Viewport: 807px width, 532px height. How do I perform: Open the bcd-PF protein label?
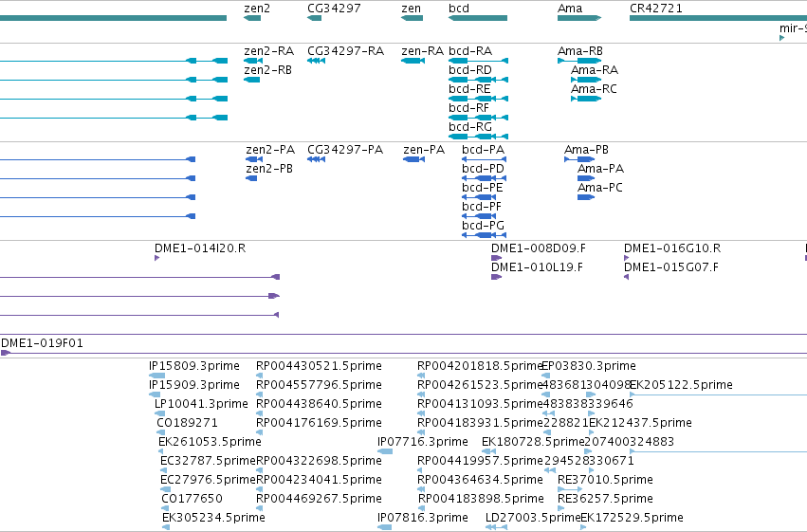[482, 207]
